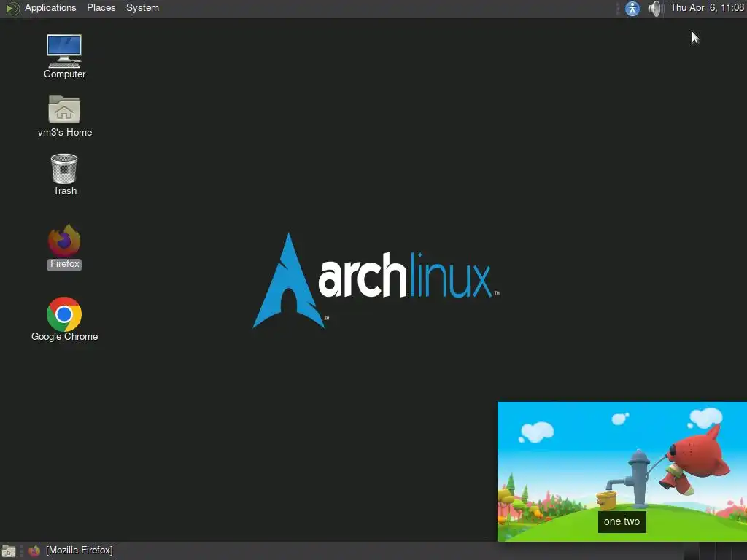Viewport: 747px width, 560px height.
Task: Restore the Mozilla Firefox taskbar window
Action: 71,551
